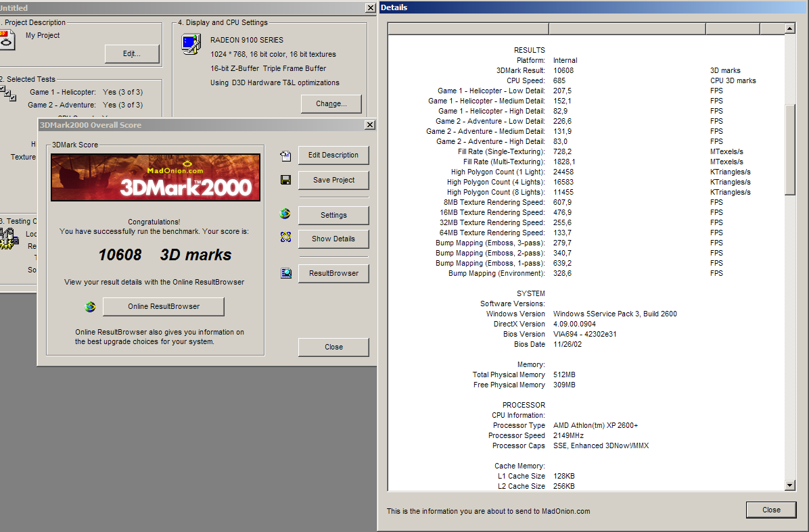Click the Details list scroll up arrow
The width and height of the screenshot is (809, 532).
click(x=789, y=28)
